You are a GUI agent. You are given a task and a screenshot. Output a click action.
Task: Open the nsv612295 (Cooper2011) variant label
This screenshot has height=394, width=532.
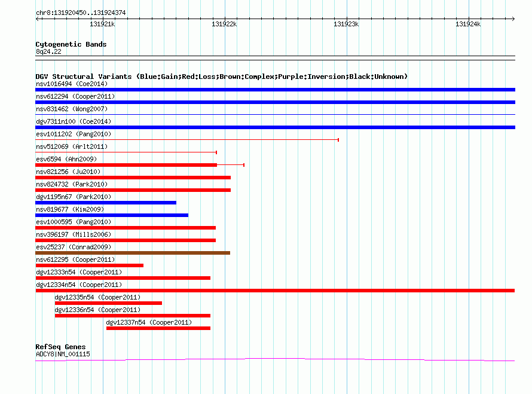75,259
